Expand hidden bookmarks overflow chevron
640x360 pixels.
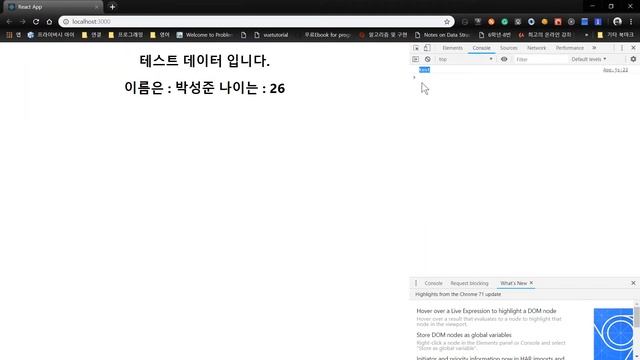click(x=587, y=35)
